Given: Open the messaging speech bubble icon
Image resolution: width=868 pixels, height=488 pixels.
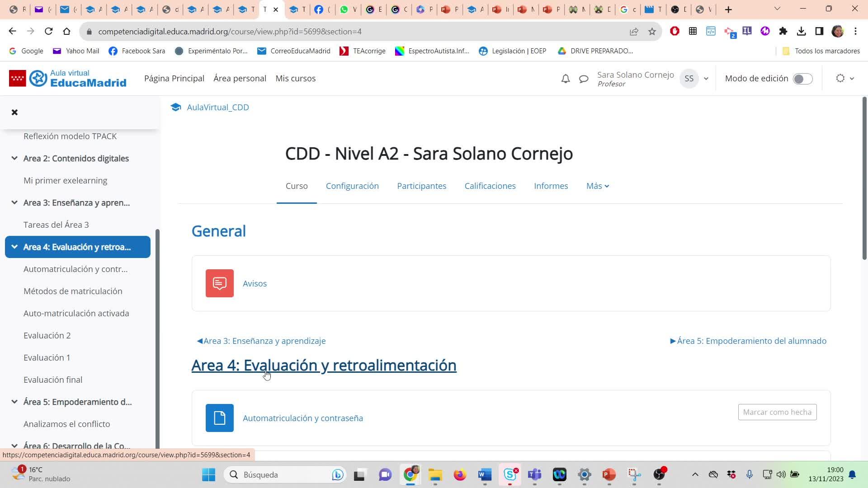Looking at the screenshot, I should (584, 79).
